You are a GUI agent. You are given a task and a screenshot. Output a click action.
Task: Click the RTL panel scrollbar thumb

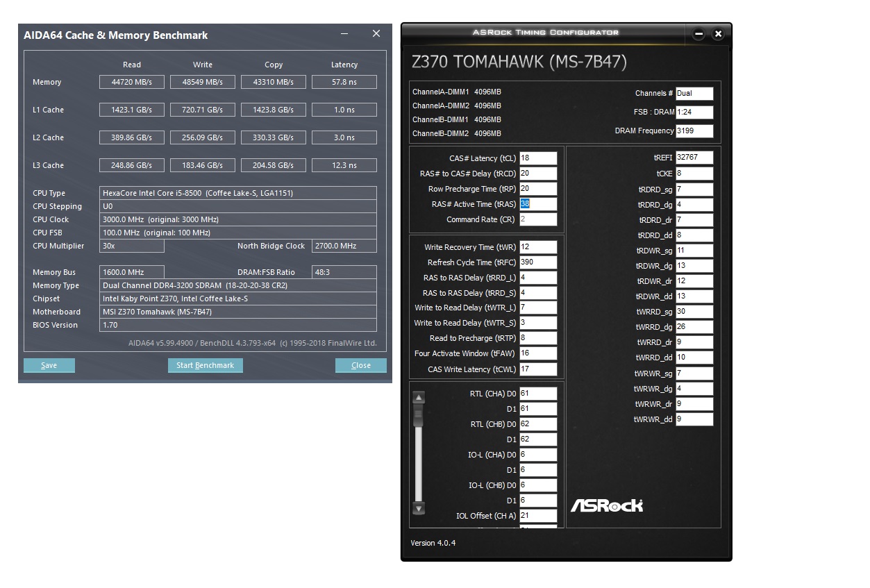[x=419, y=415]
